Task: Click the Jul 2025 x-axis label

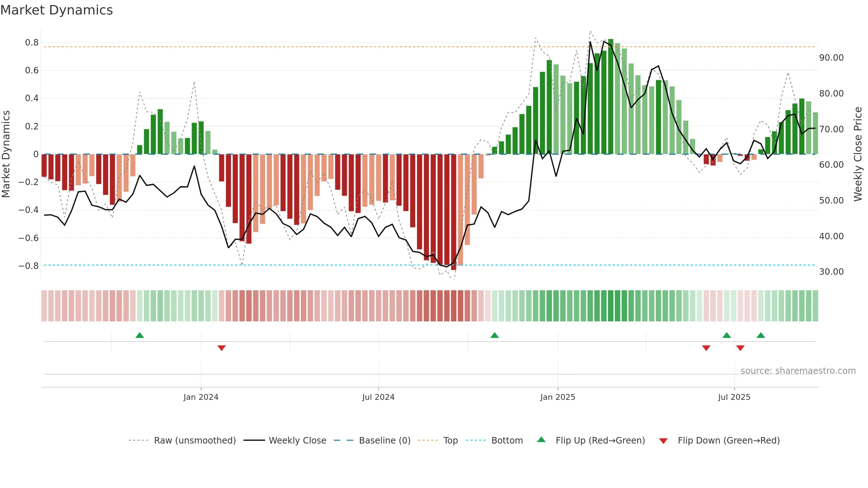Action: coord(734,397)
